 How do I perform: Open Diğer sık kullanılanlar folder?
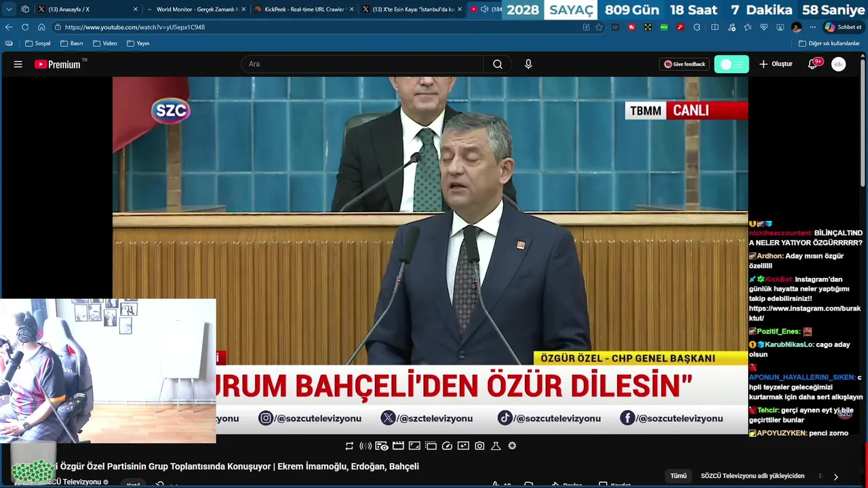(x=829, y=43)
